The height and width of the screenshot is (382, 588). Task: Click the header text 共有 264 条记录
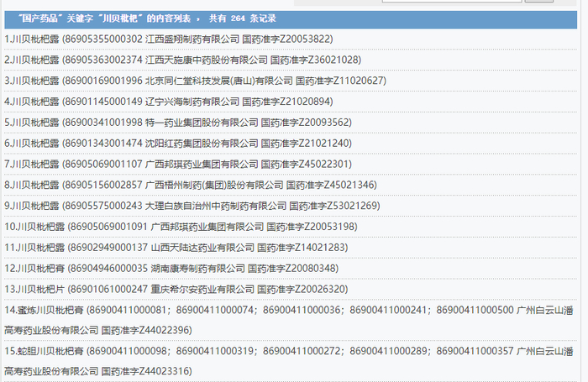coord(243,18)
